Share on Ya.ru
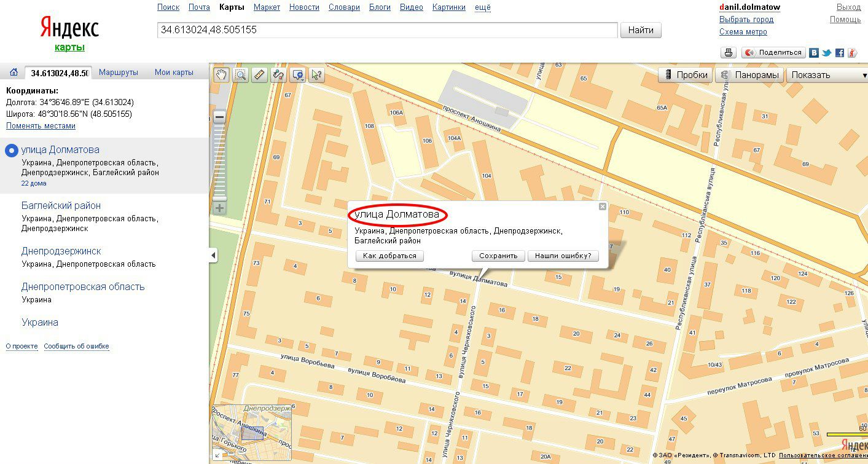The width and height of the screenshot is (868, 464). click(852, 53)
